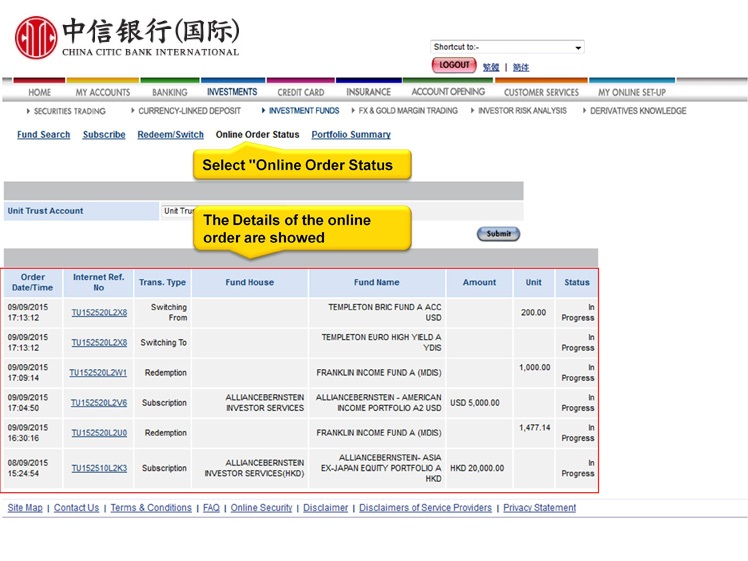
Task: Select TEMPLETON BRIC FUND A ACC USD cell
Action: click(377, 312)
